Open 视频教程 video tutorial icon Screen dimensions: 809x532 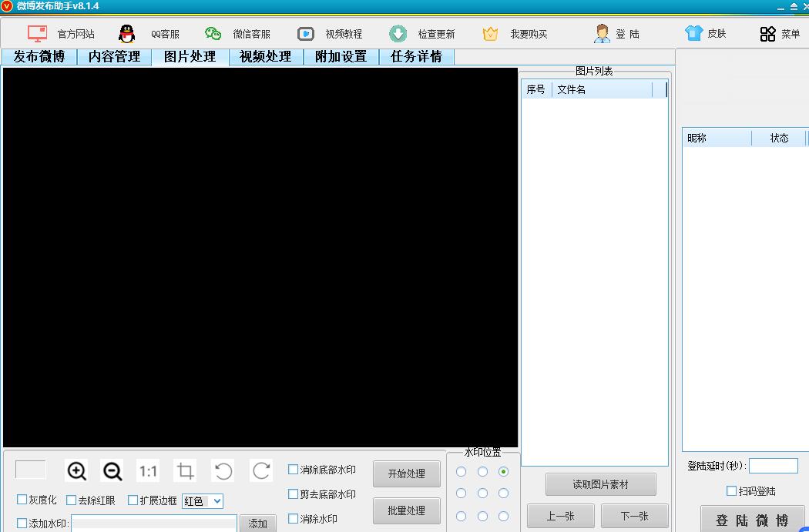pos(306,34)
